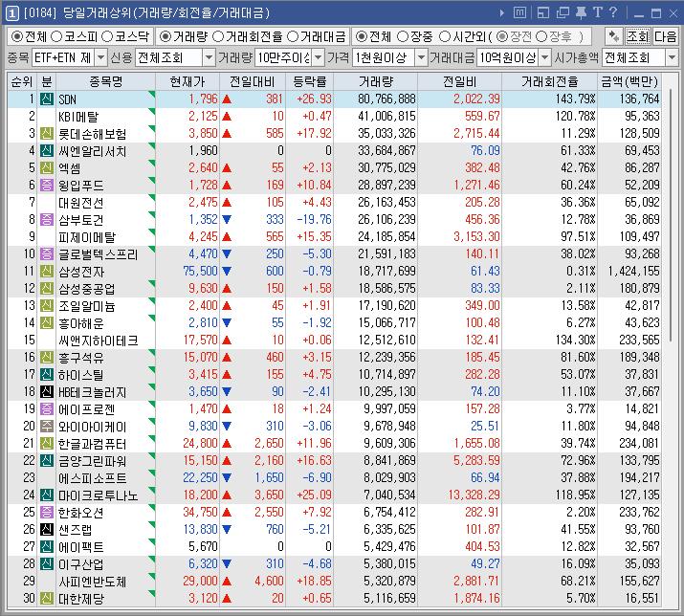Click the 증 badge next to 삼부토건
684x616 pixels.
(47, 219)
